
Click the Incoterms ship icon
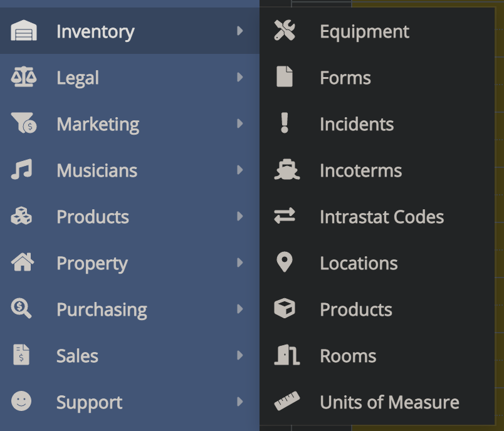(x=286, y=170)
